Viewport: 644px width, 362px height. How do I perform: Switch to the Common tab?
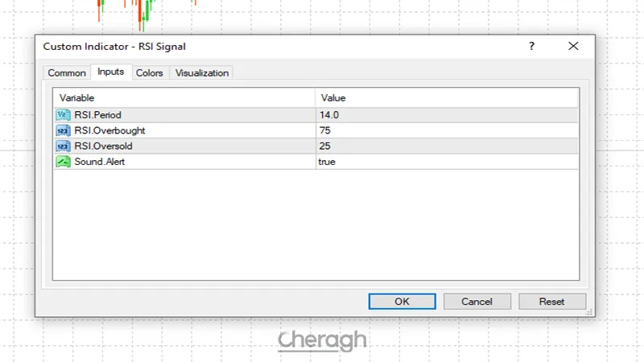(67, 73)
